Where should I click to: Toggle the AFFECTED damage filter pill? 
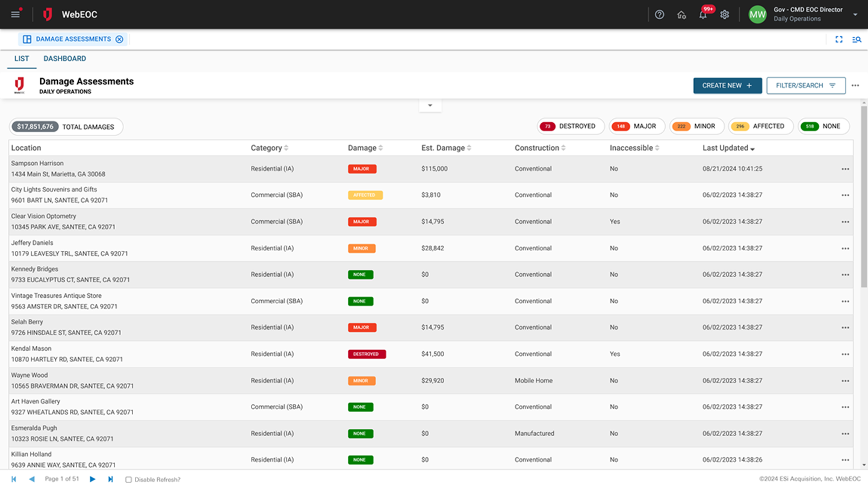[761, 126]
